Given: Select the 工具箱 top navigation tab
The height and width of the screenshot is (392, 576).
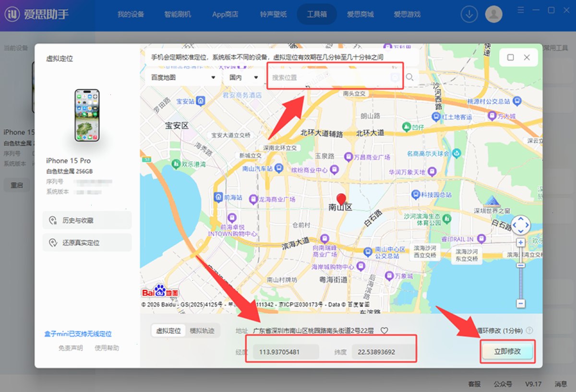Looking at the screenshot, I should pyautogui.click(x=317, y=14).
